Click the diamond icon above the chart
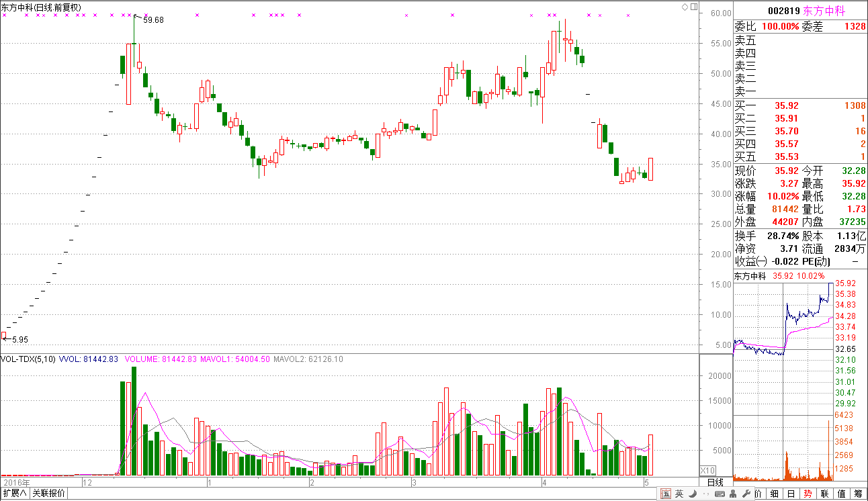Image resolution: width=868 pixels, height=501 pixels. click(x=685, y=7)
